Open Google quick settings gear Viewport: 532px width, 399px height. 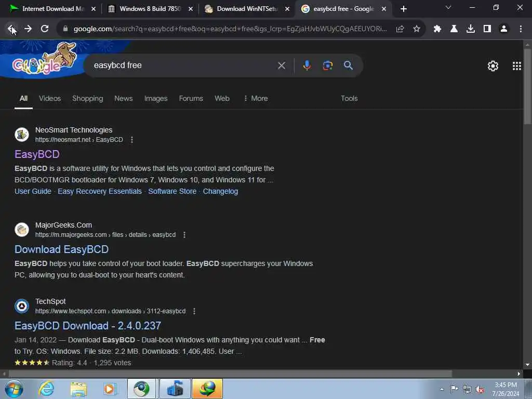coord(493,66)
